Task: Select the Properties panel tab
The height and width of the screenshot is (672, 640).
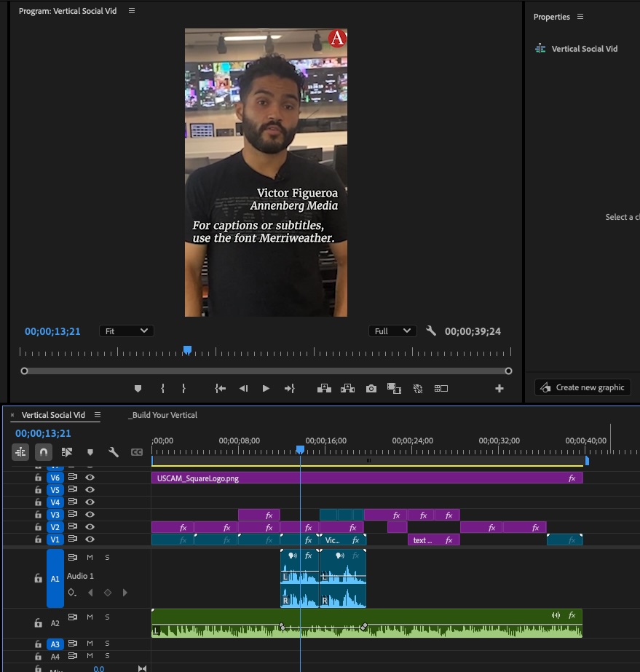Action: pos(552,17)
